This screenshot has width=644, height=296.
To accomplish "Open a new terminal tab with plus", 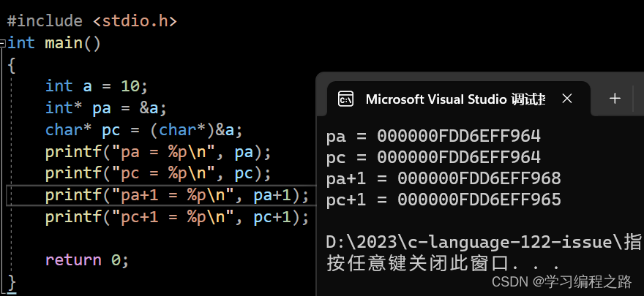I will tap(615, 99).
